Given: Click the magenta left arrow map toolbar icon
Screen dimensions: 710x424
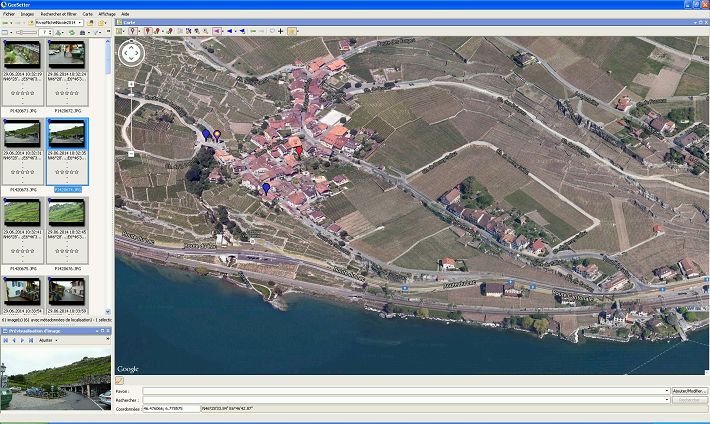Looking at the screenshot, I should (217, 31).
